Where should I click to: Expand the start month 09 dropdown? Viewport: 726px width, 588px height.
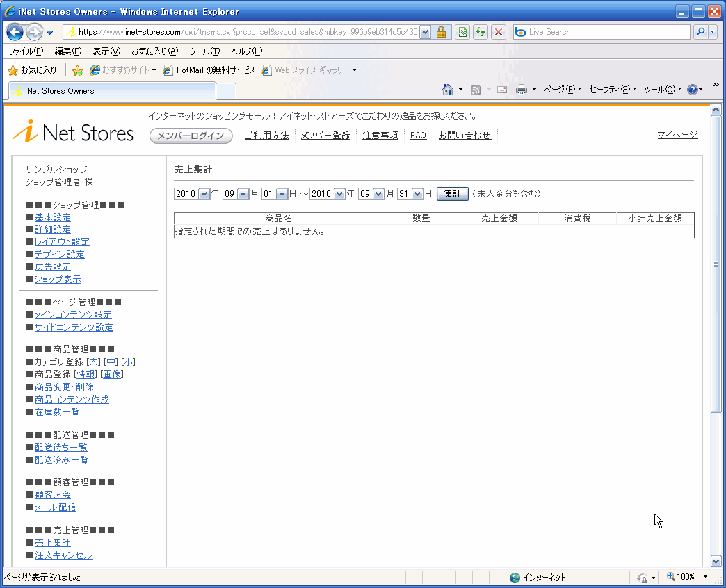[x=243, y=194]
